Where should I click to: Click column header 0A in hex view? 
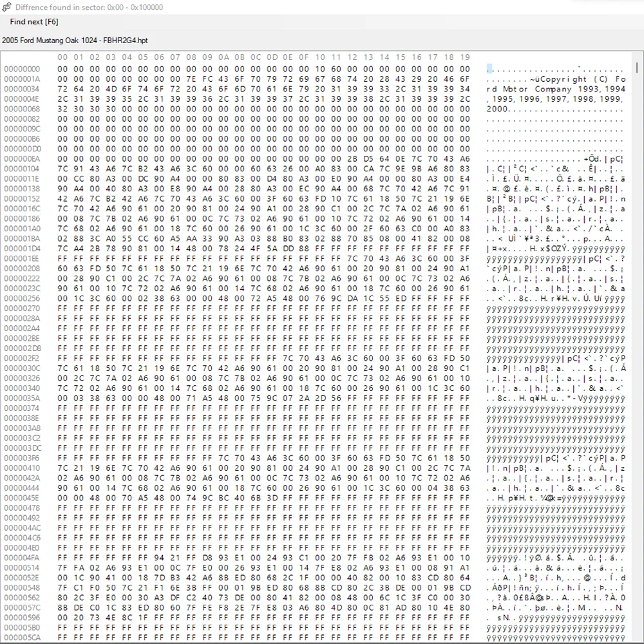coord(223,57)
